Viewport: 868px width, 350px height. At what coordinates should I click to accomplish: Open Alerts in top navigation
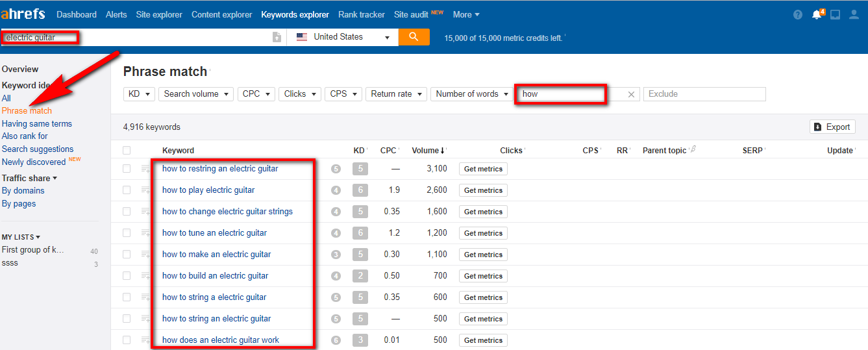(x=116, y=14)
